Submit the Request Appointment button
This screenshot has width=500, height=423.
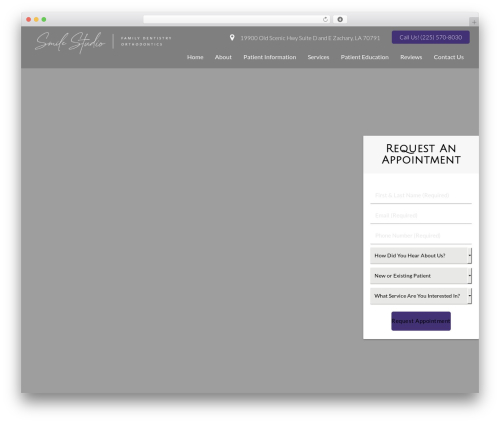[421, 321]
